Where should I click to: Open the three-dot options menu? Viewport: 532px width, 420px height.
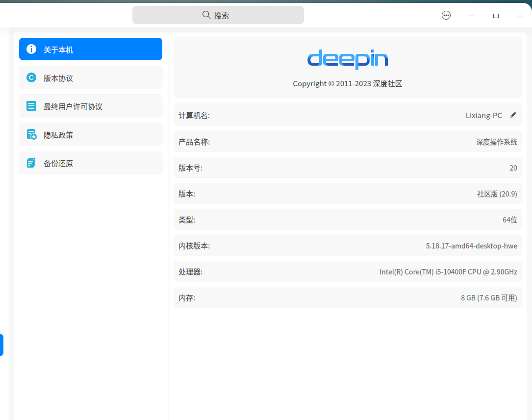[x=446, y=15]
